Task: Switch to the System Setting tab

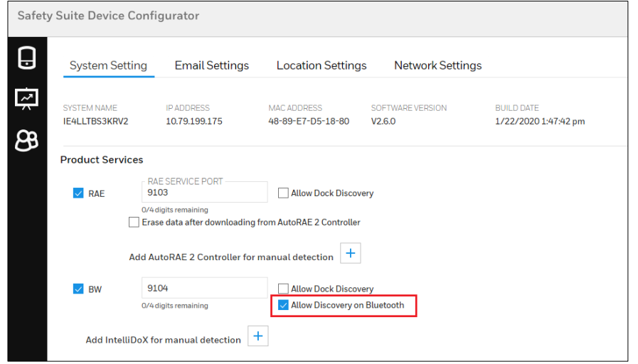Action: [x=108, y=65]
